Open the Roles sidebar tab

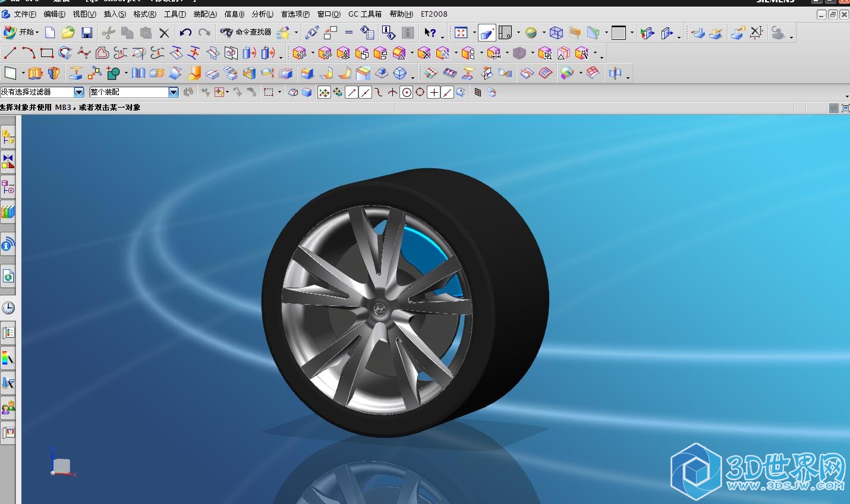[8, 408]
